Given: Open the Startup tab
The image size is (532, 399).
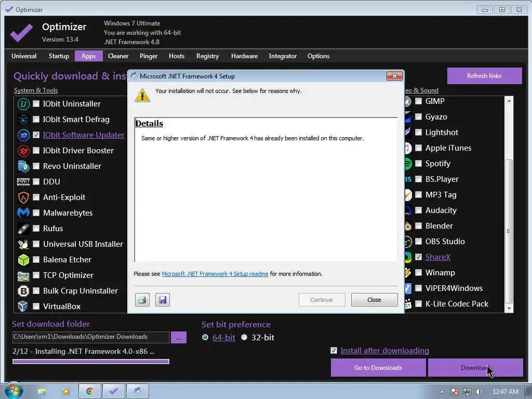Looking at the screenshot, I should (x=59, y=56).
